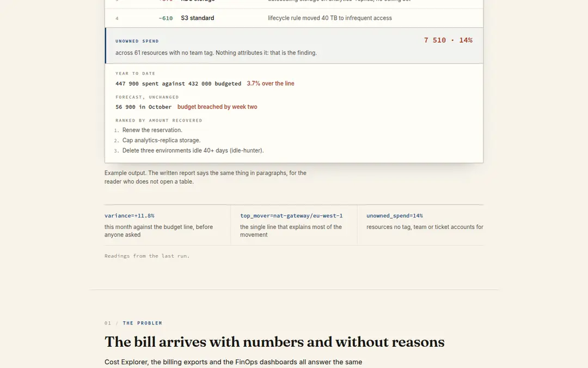Viewport: 588px width, 368px height.
Task: Click the '3.7% over the line' note
Action: pyautogui.click(x=271, y=83)
